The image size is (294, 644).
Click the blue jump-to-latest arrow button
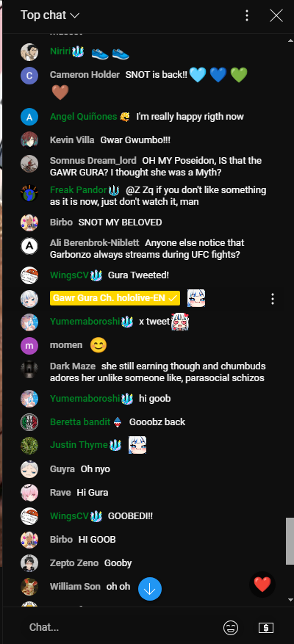coord(150,588)
